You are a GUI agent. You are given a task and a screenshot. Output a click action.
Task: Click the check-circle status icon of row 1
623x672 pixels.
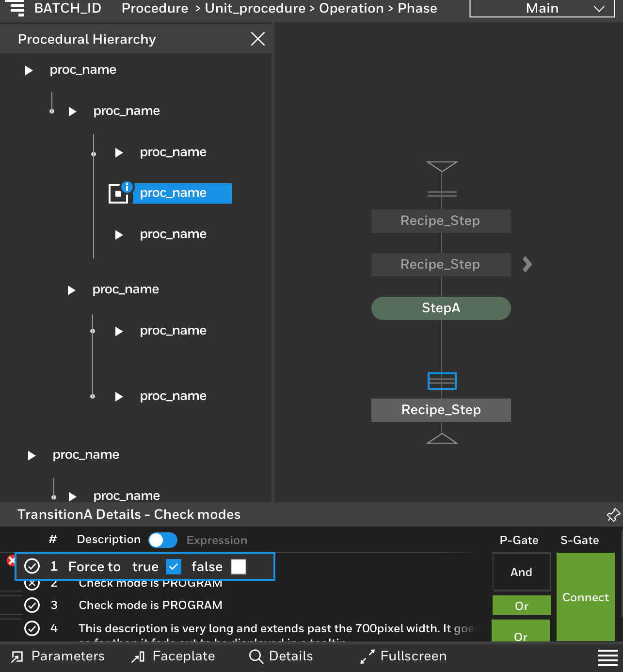(x=32, y=566)
